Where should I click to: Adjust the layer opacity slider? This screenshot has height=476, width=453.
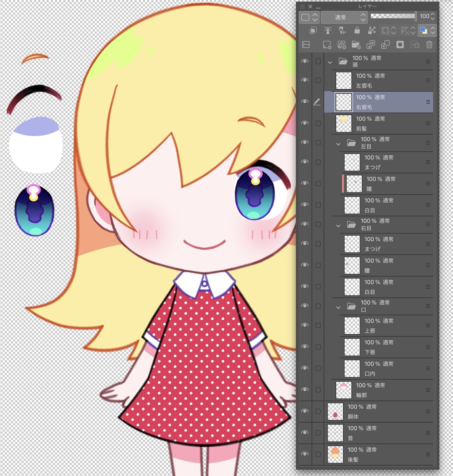[393, 16]
